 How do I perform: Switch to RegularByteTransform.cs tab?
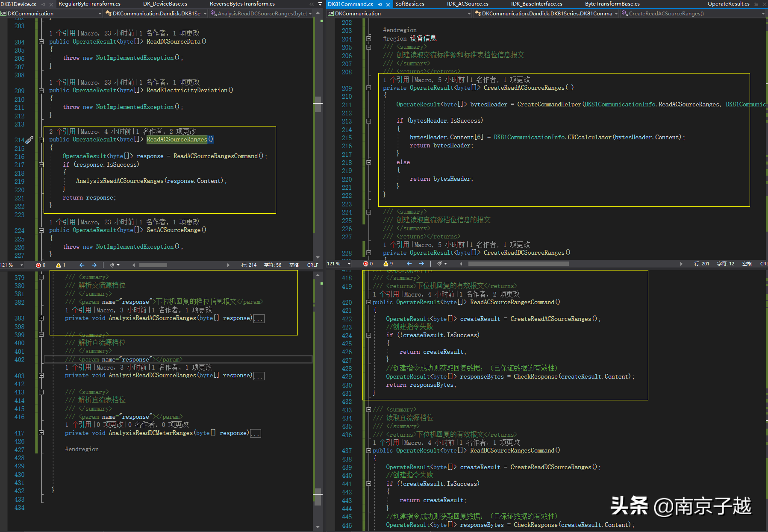click(89, 4)
